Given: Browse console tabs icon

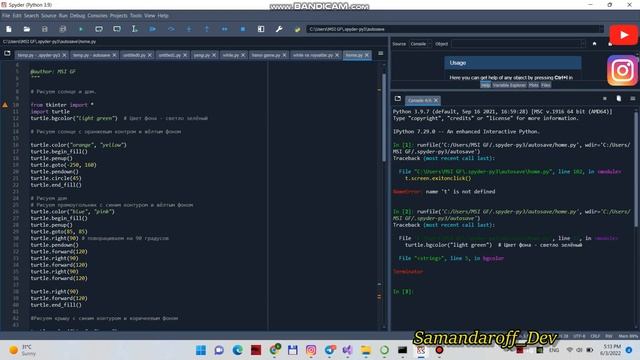Looking at the screenshot, I should point(398,99).
